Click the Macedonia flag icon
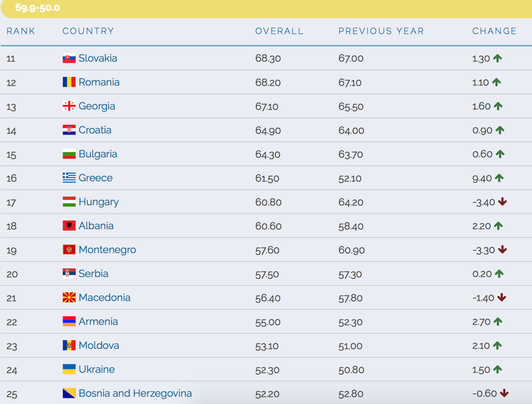 tap(69, 297)
